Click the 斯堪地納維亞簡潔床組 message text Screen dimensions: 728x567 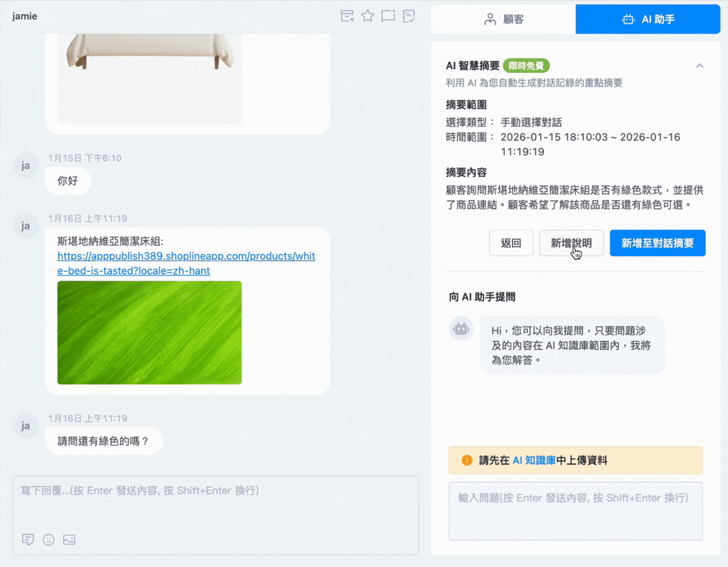tap(110, 241)
